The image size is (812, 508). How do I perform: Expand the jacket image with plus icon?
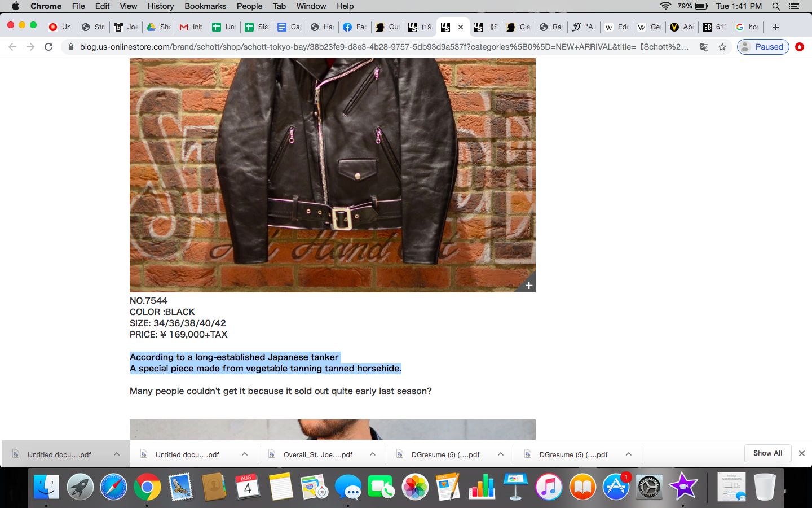tap(528, 286)
